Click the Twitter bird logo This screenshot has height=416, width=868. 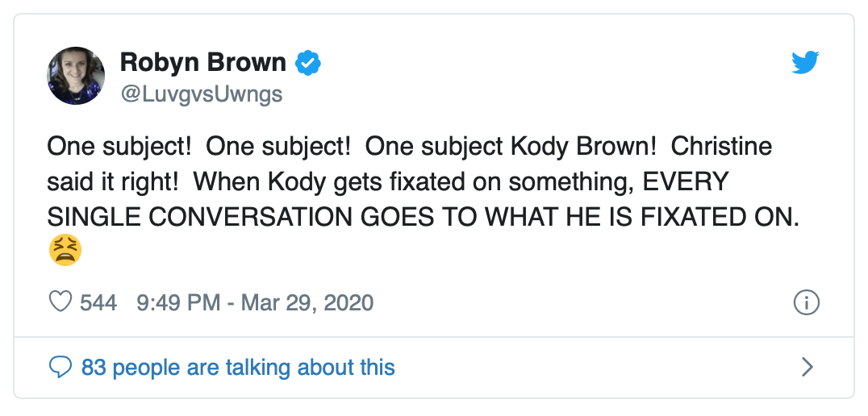805,63
